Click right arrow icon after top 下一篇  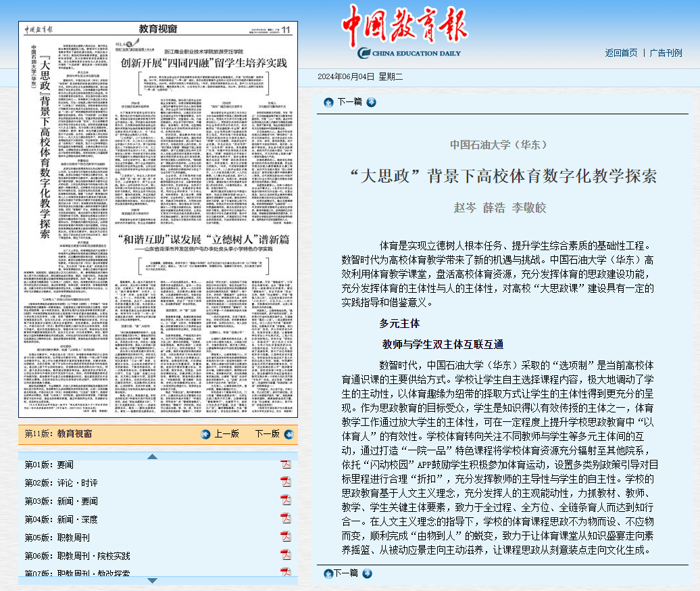click(368, 102)
